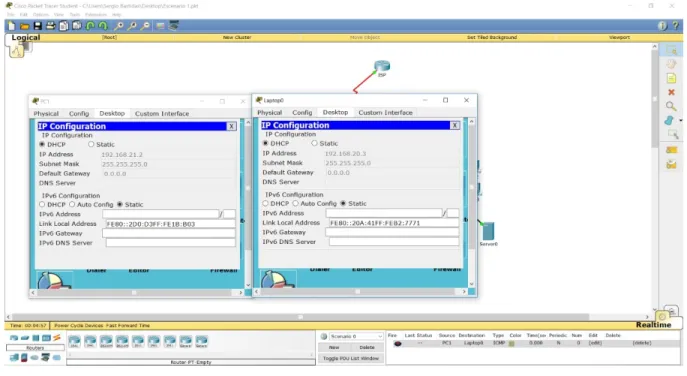The height and width of the screenshot is (376, 687).
Task: Click the Copy toolbar icon
Action: click(64, 26)
